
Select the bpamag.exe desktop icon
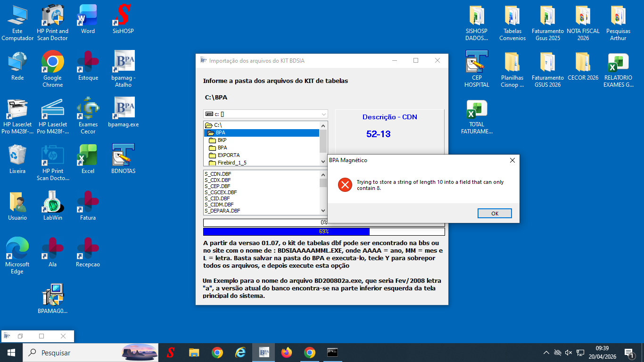(x=123, y=113)
